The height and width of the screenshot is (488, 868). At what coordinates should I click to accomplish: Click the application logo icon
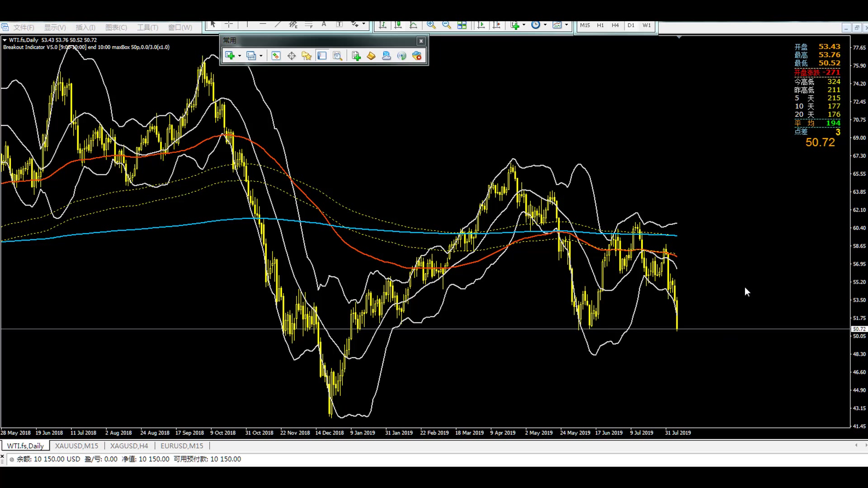[5, 28]
